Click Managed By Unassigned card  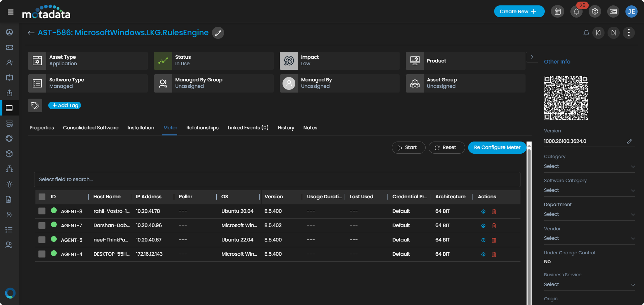click(x=340, y=83)
